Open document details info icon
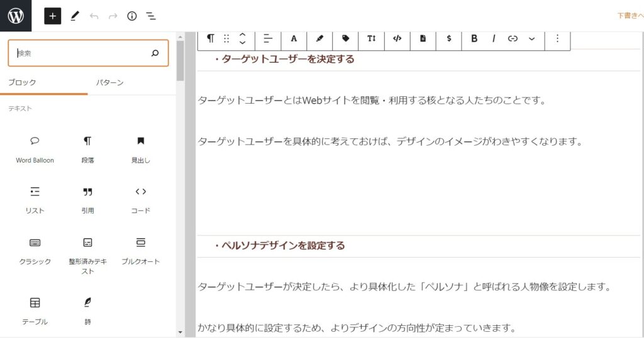 132,16
